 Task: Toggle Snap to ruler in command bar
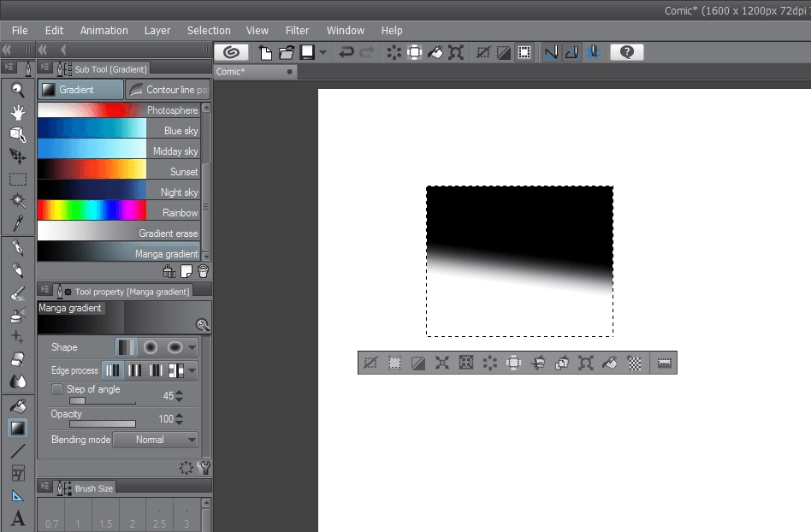tap(551, 52)
